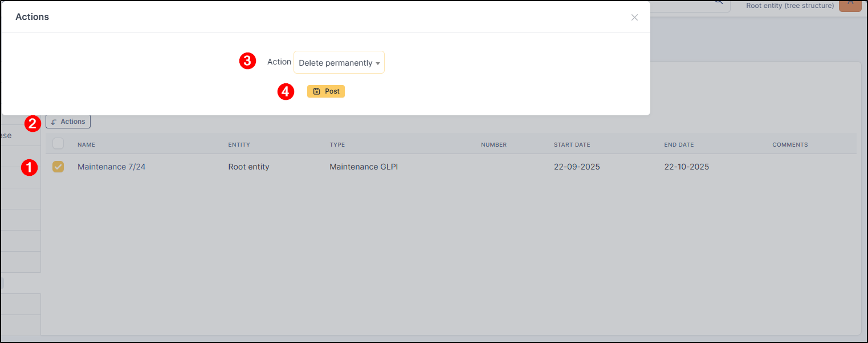Click the Actions button above the table
Screen dimensions: 868x343
point(68,122)
